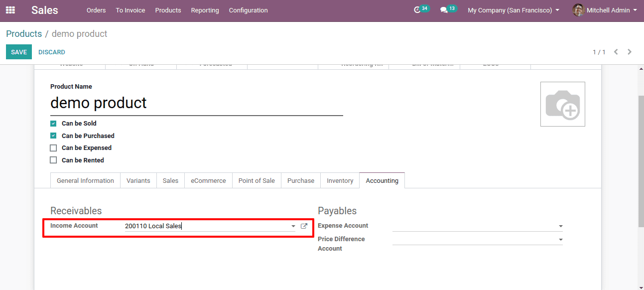Switch to the eCommerce tab
Viewport: 644px width, 290px height.
pyautogui.click(x=208, y=180)
